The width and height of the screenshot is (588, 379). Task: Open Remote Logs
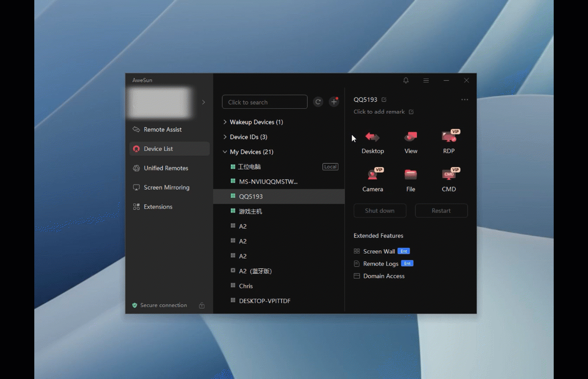click(381, 264)
